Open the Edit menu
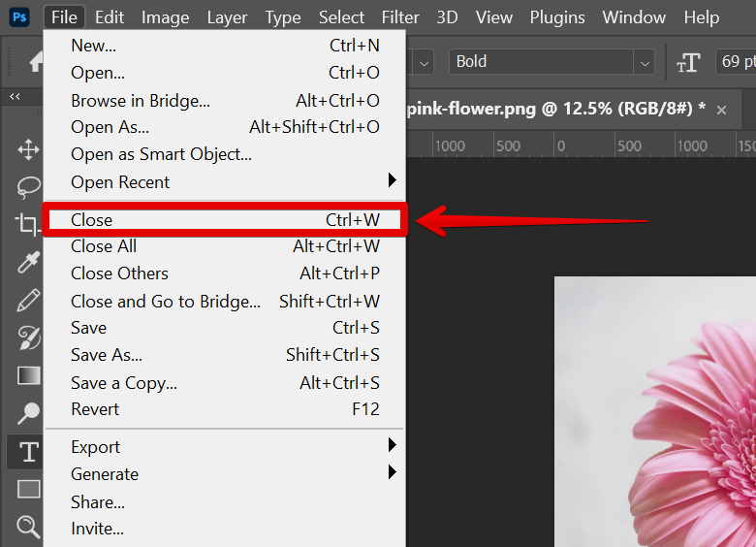 (x=110, y=17)
